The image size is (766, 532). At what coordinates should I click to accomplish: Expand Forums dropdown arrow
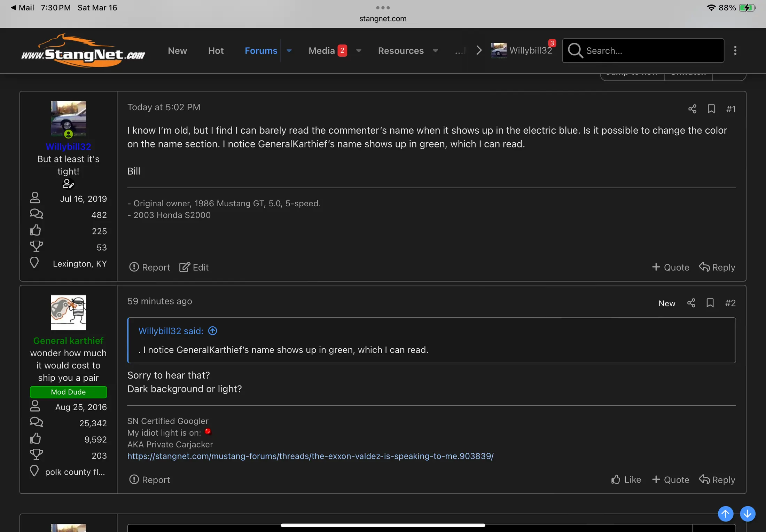pos(289,51)
